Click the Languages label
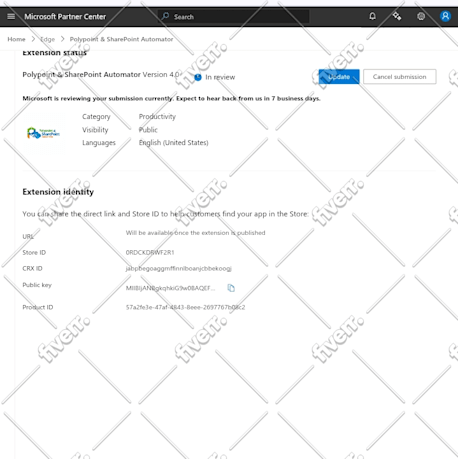The image size is (458, 459). coord(99,143)
